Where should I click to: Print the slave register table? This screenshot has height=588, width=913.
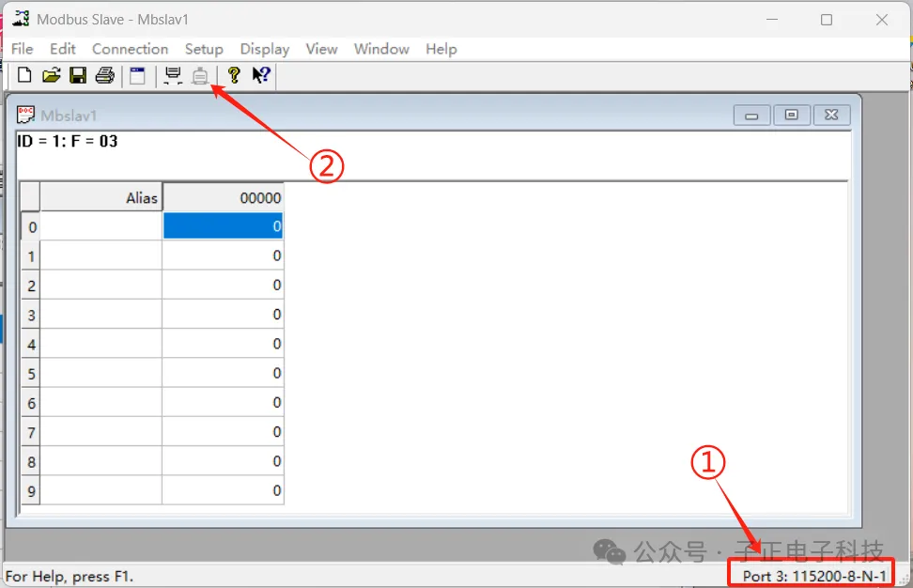(104, 75)
